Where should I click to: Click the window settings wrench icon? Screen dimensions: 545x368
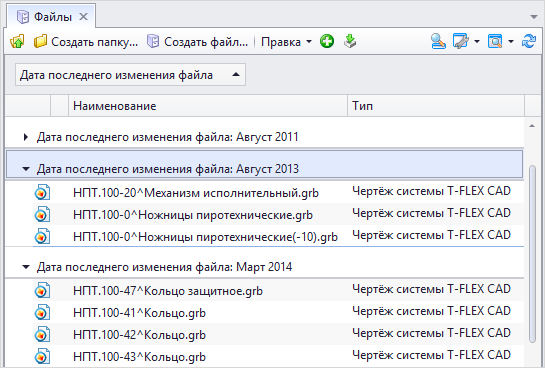click(x=461, y=41)
